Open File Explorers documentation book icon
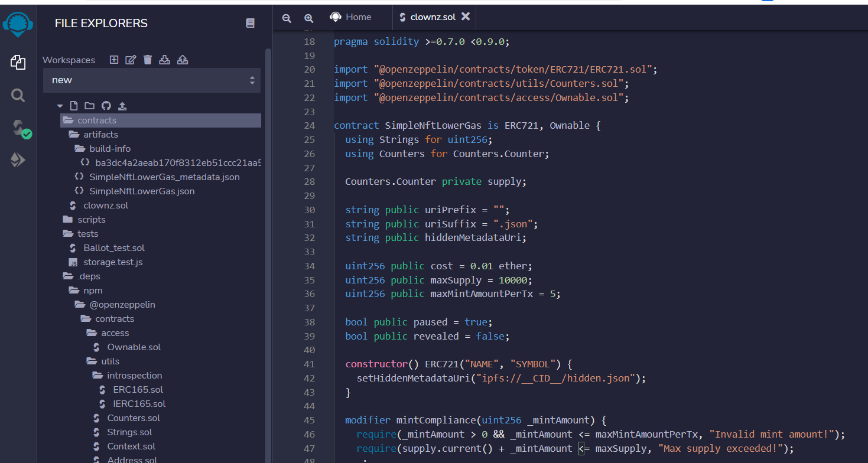The image size is (868, 463). click(250, 23)
